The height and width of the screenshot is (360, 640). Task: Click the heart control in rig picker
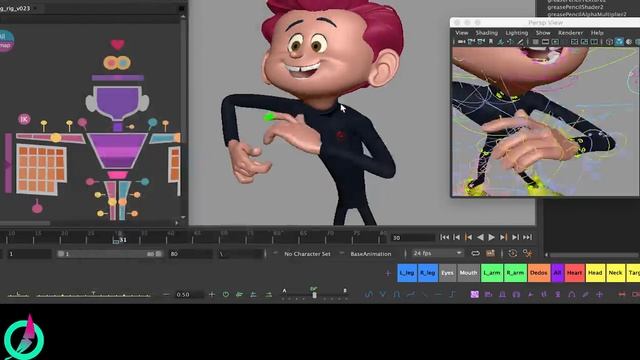click(118, 44)
